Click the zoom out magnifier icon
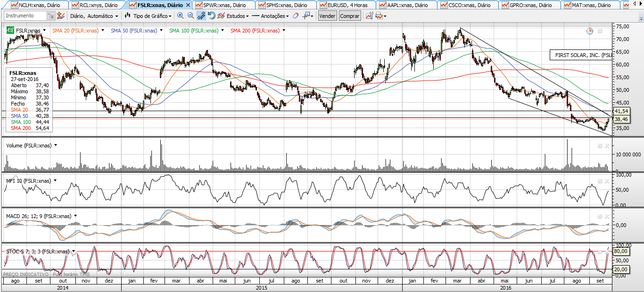644x292 pixels. [190, 16]
